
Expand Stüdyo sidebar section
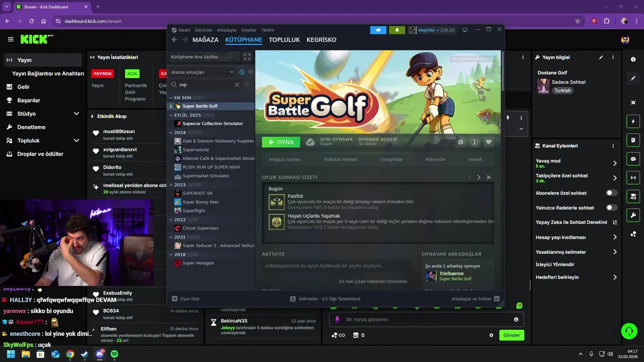(76, 114)
